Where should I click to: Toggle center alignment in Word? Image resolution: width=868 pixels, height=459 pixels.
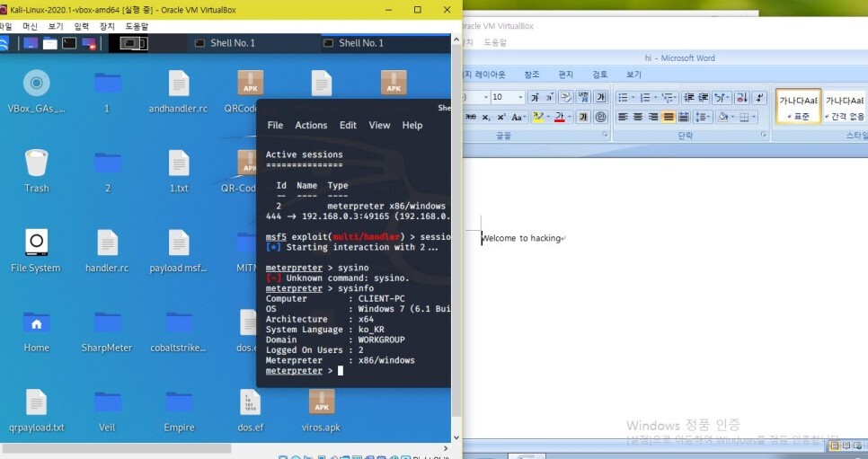pyautogui.click(x=638, y=117)
